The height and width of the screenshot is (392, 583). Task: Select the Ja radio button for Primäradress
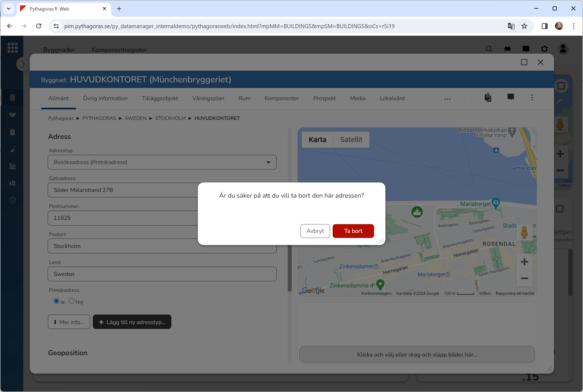pyautogui.click(x=56, y=301)
